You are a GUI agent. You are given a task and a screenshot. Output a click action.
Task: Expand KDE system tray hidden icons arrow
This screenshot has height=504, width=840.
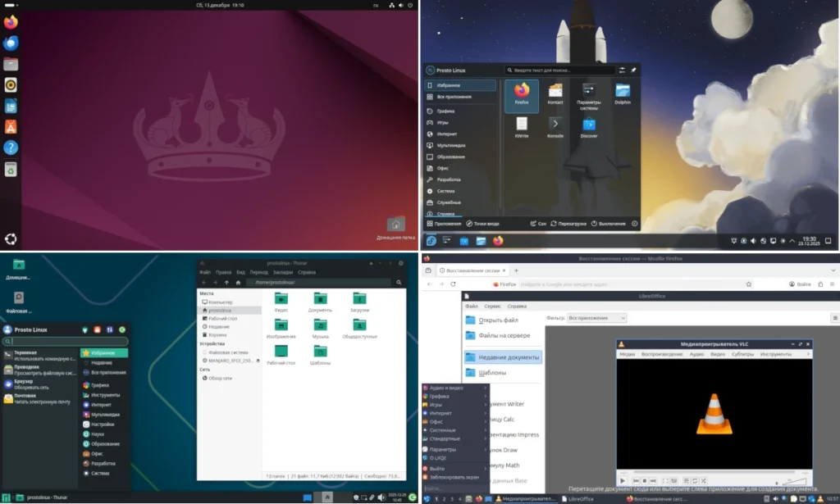(792, 241)
